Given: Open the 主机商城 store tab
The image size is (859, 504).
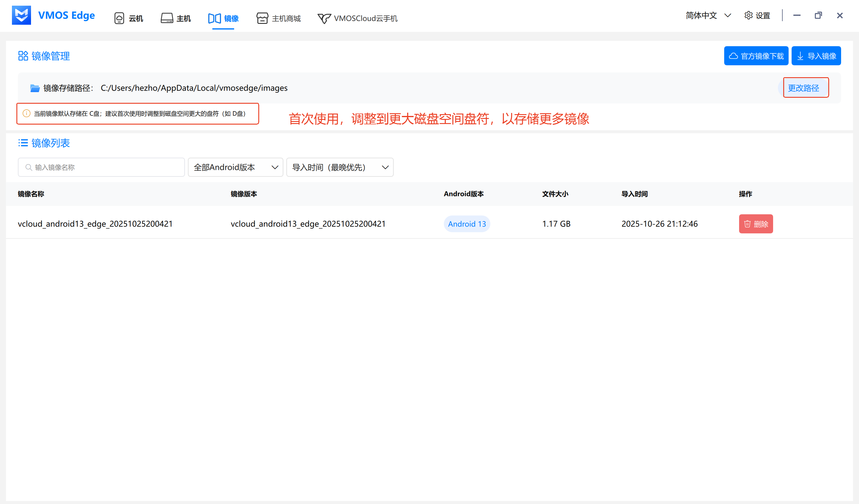Looking at the screenshot, I should [279, 18].
